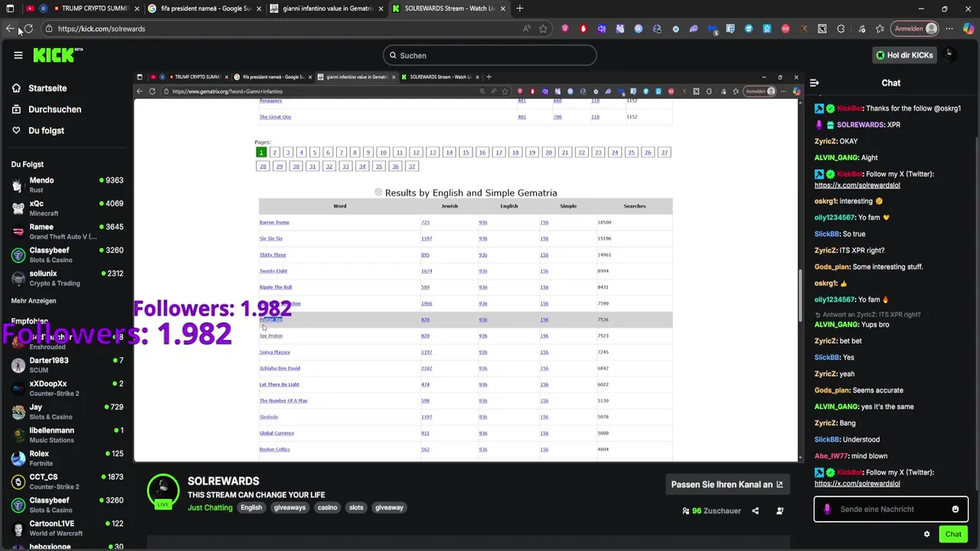Image resolution: width=980 pixels, height=551 pixels.
Task: Open a new browser tab
Action: coord(520,8)
